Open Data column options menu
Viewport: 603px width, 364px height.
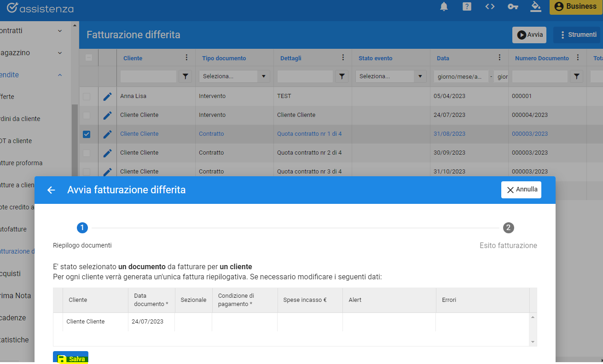point(499,58)
